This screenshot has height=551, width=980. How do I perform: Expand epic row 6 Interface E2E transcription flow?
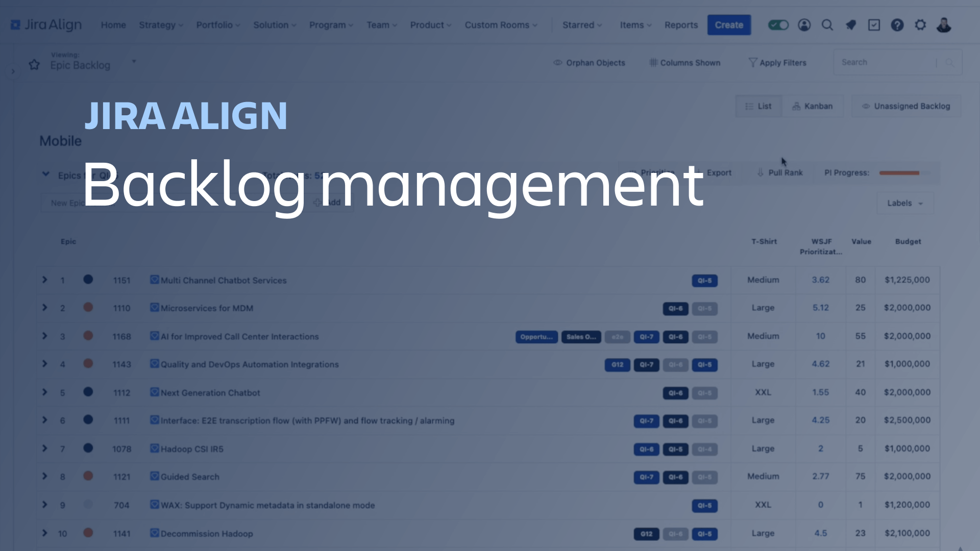[45, 420]
